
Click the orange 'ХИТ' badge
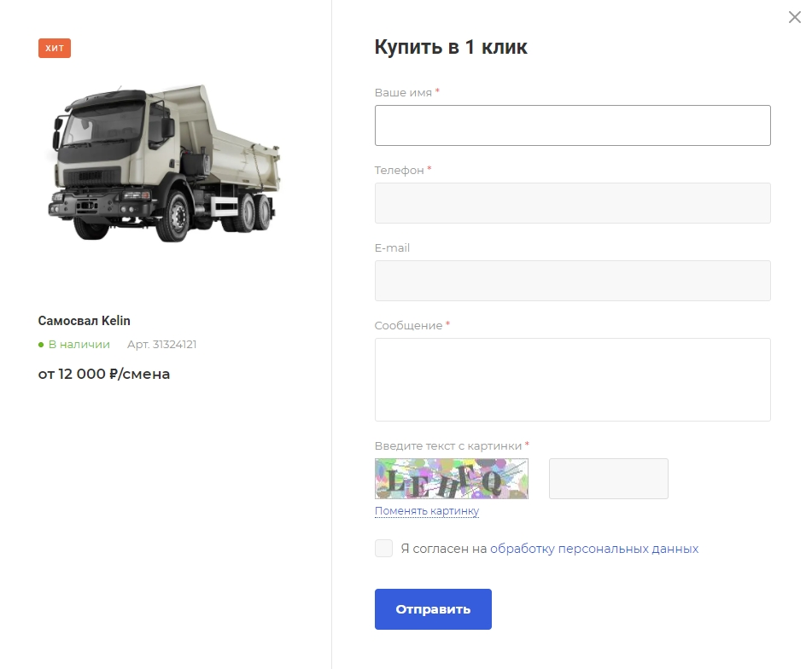pos(55,48)
